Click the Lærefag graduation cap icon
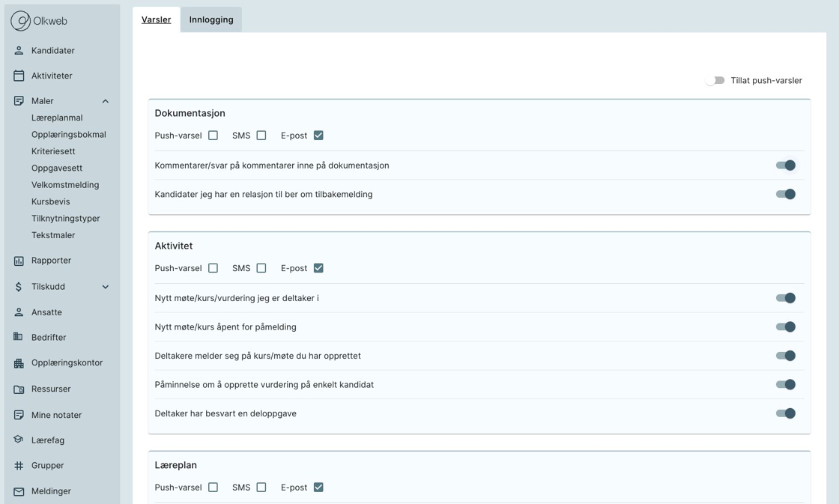This screenshot has width=839, height=504. (19, 440)
